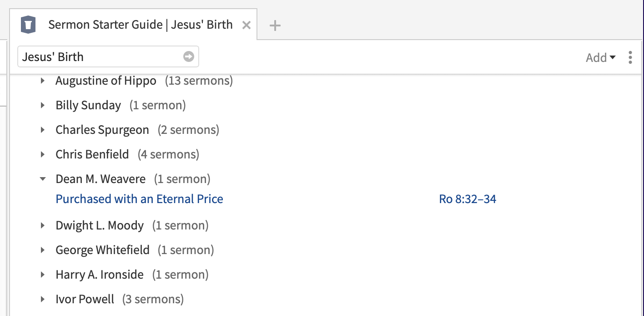Expand George Whitefield sermon list

(43, 250)
